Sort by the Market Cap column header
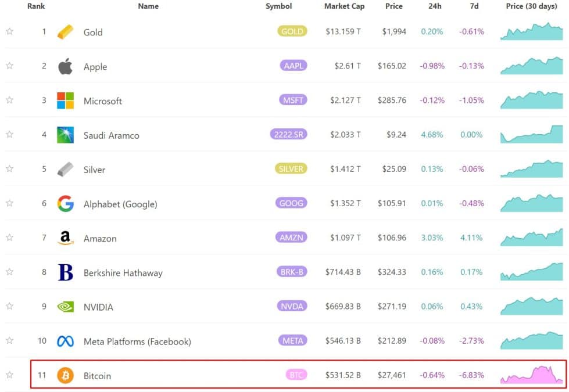 click(x=345, y=6)
